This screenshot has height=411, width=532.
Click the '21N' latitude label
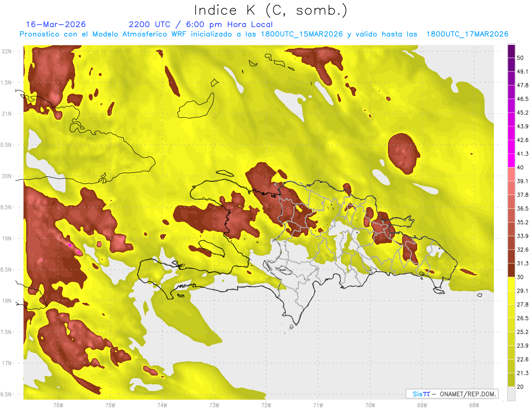[7, 114]
